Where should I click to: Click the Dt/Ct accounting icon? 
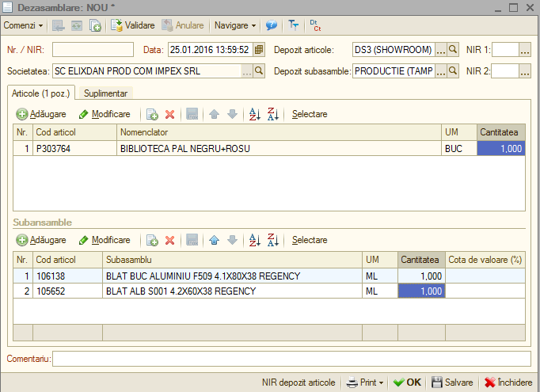coord(315,25)
